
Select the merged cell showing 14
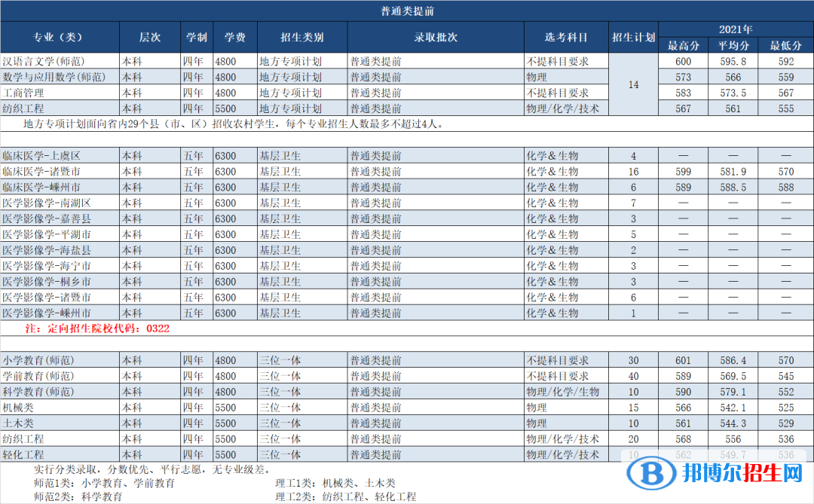tap(633, 84)
